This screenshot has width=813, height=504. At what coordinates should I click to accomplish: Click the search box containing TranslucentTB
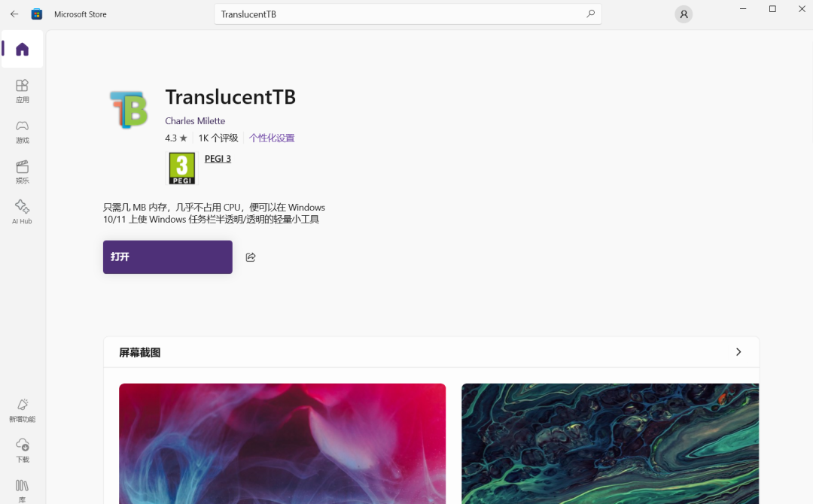tap(407, 14)
